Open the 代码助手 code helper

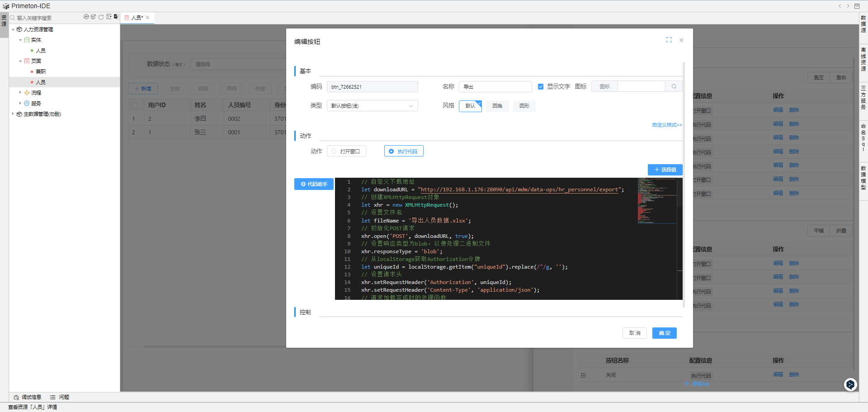point(314,184)
